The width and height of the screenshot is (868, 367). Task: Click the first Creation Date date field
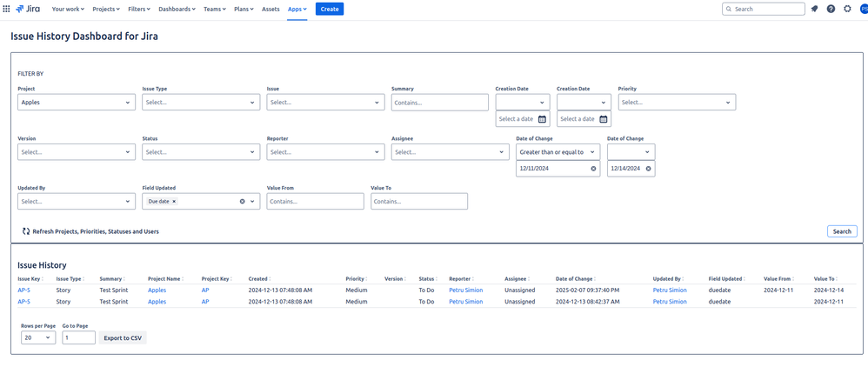(x=523, y=119)
